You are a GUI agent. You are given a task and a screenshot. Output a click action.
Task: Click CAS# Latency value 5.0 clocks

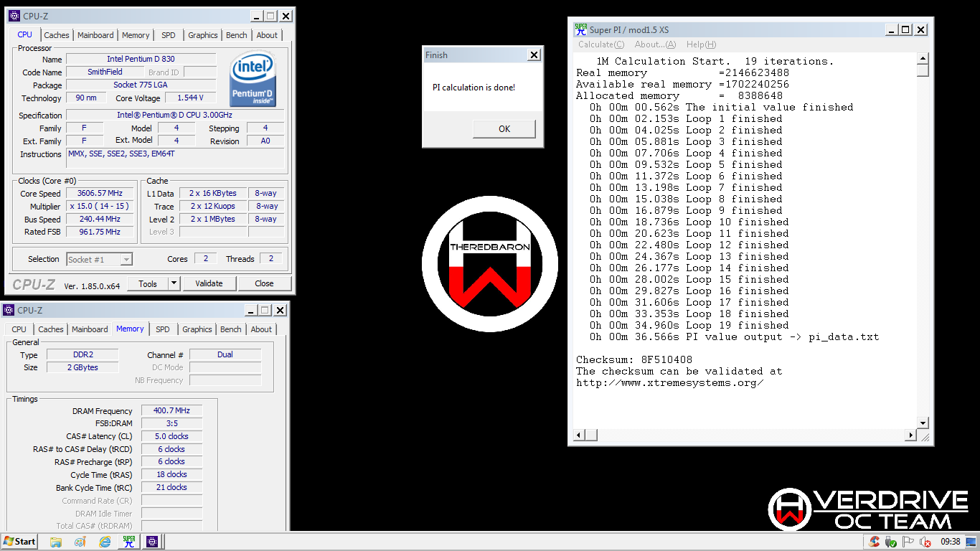point(171,436)
